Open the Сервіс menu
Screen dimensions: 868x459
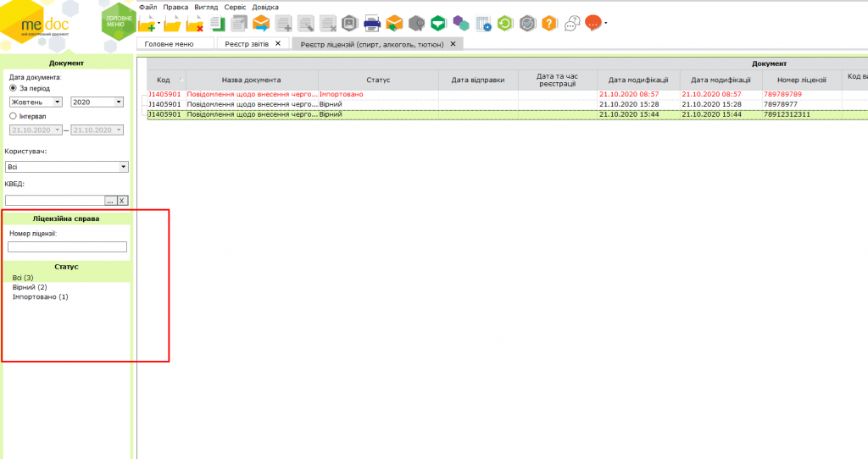click(x=235, y=7)
